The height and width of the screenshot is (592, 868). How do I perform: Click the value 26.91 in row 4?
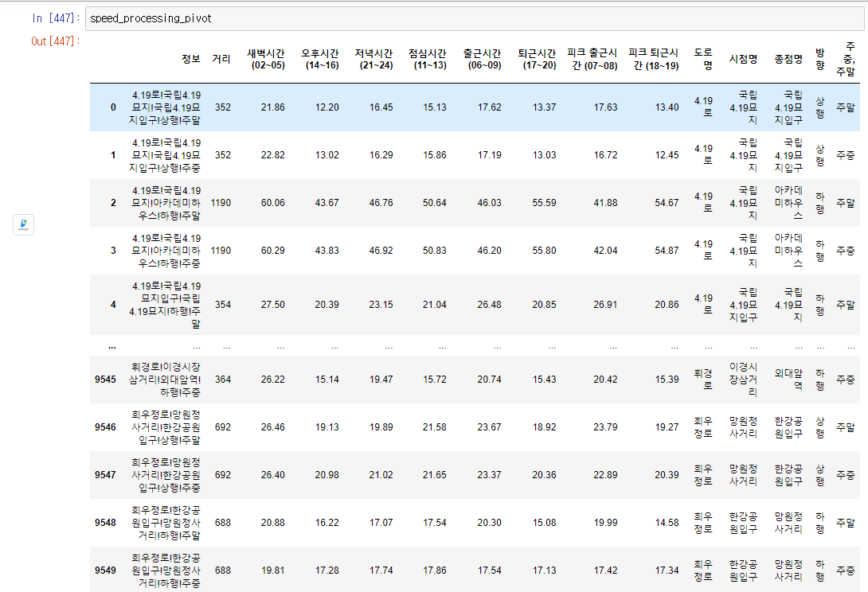pos(605,304)
